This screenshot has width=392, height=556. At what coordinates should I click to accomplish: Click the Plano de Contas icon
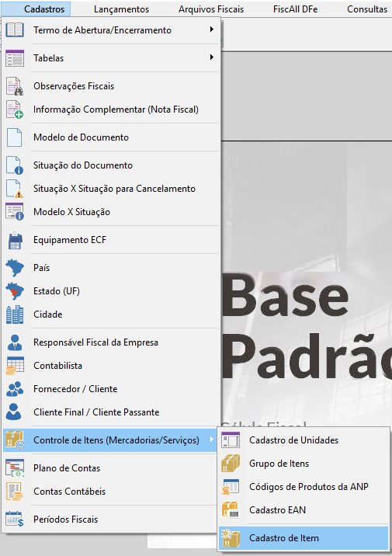[15, 468]
